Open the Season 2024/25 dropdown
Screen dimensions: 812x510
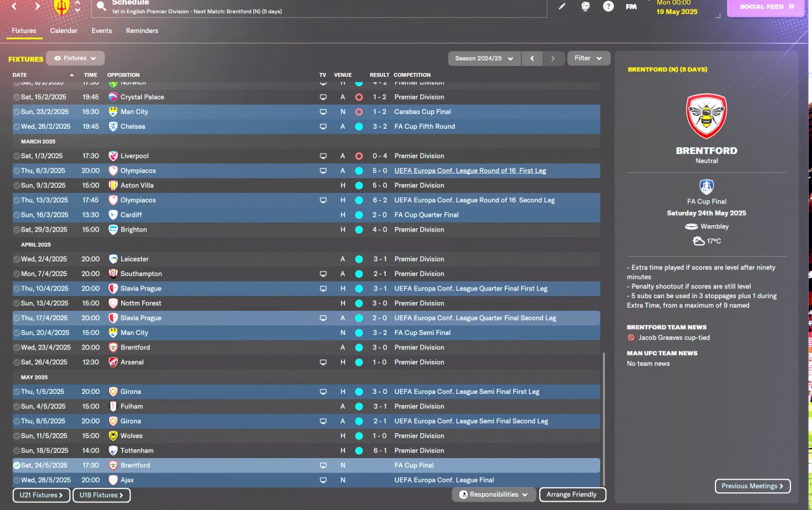(x=485, y=58)
